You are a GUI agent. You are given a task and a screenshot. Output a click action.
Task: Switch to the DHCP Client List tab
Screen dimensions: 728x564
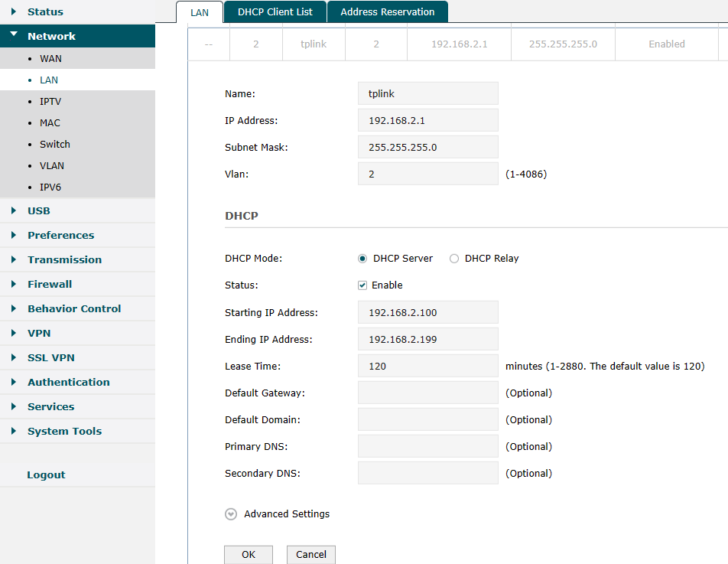point(275,11)
